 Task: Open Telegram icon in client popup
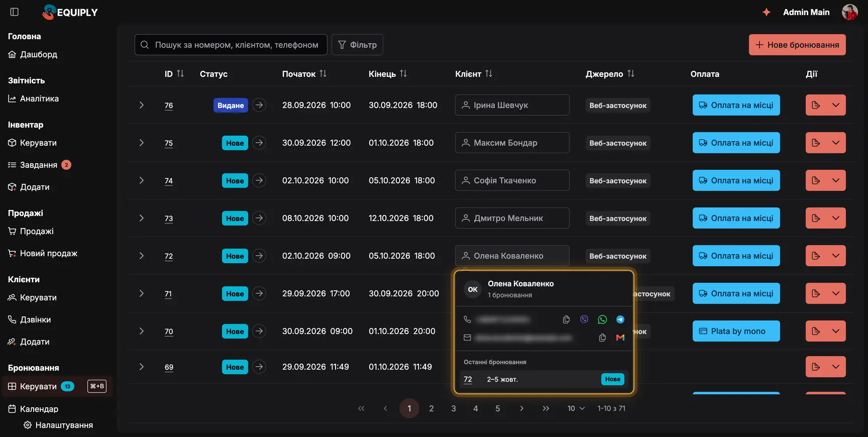click(620, 319)
